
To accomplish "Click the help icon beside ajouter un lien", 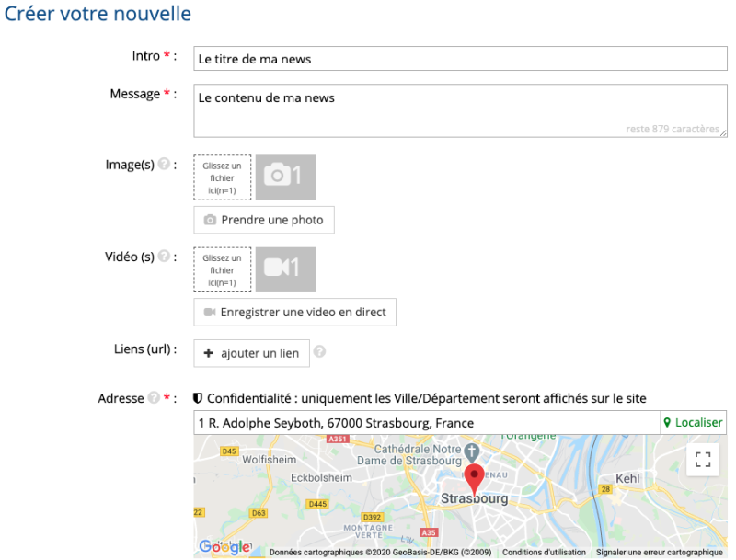I will coord(320,352).
